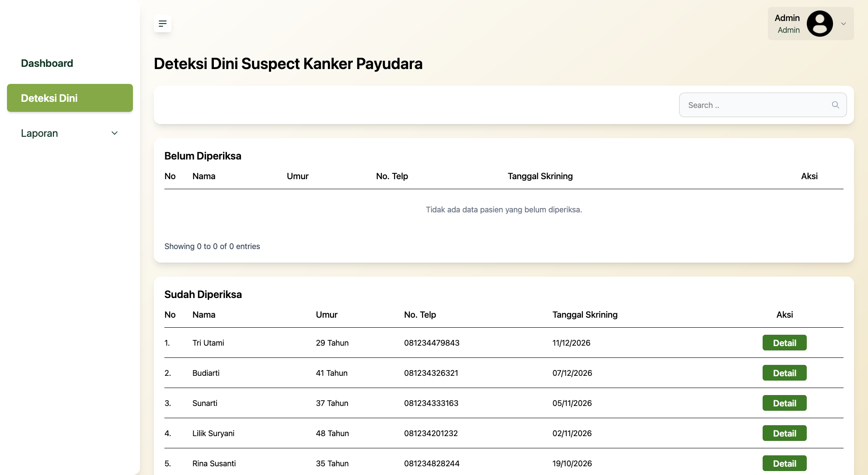The width and height of the screenshot is (868, 475).
Task: Open Detail for Rina Susanti
Action: click(784, 463)
